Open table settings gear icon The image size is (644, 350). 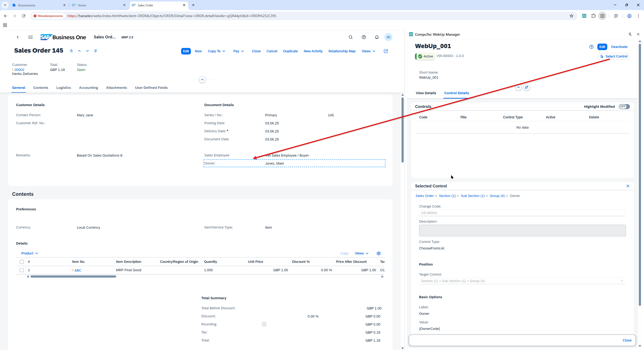coord(379,253)
